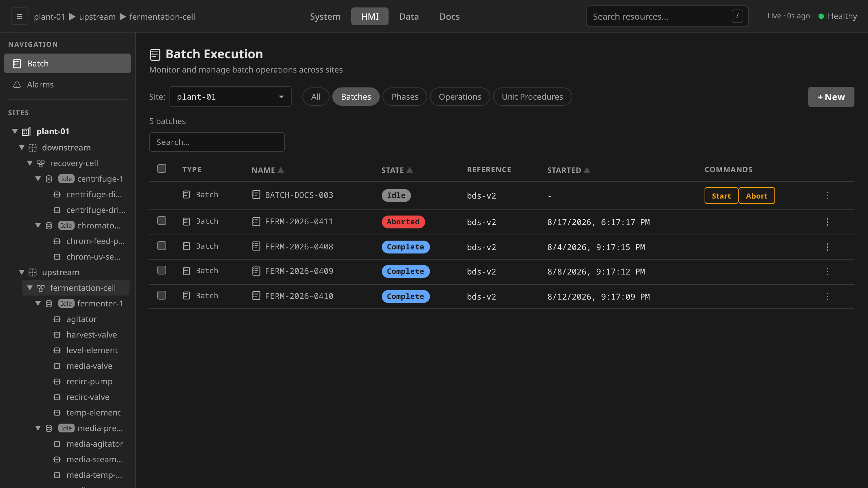Image resolution: width=868 pixels, height=488 pixels.
Task: Open row menu for BATCH-DOCS-003
Action: 827,196
